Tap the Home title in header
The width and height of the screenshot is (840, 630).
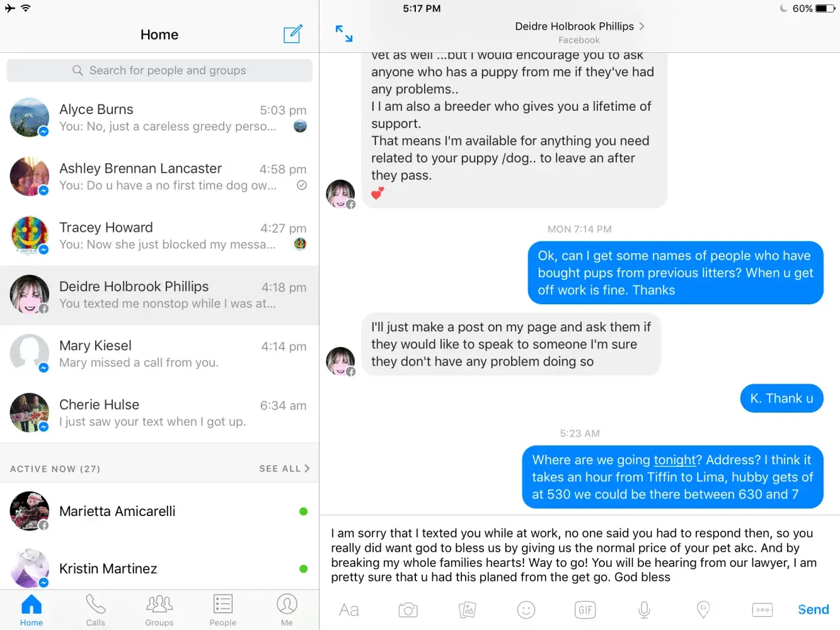159,35
